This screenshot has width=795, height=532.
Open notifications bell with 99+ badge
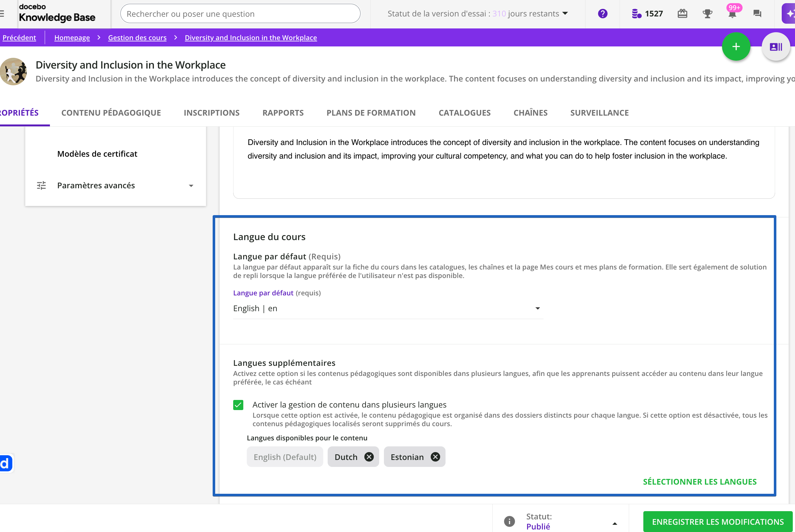pos(732,14)
